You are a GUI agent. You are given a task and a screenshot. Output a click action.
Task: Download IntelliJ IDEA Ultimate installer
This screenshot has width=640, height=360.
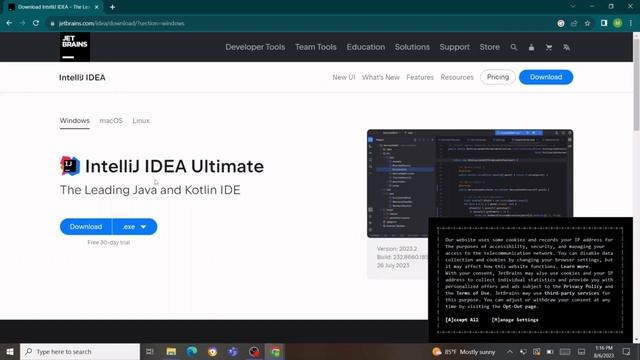(x=86, y=227)
